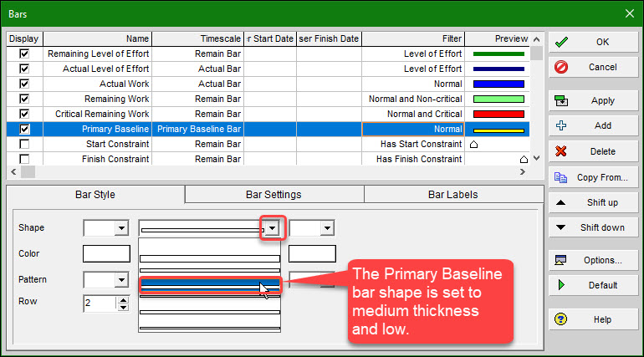The height and width of the screenshot is (357, 644).
Task: Uncheck display for Actual Work bar
Action: 24,84
